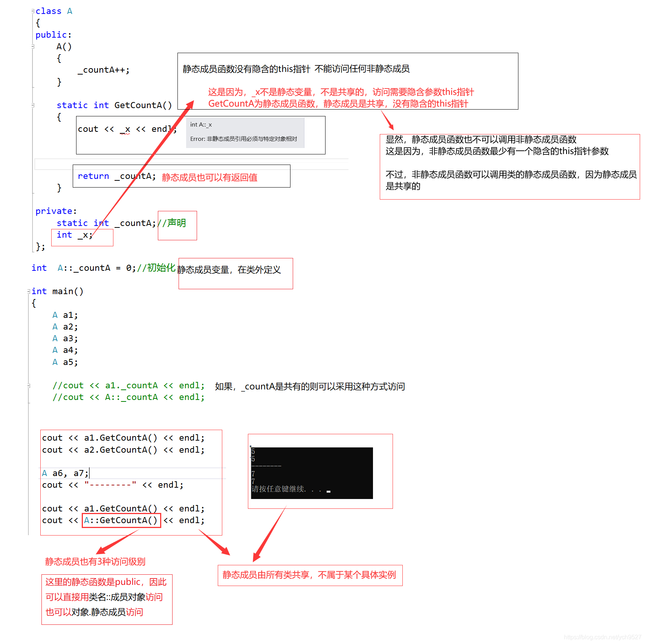Click the '//声明' comment
645x644 pixels.
pos(172,223)
